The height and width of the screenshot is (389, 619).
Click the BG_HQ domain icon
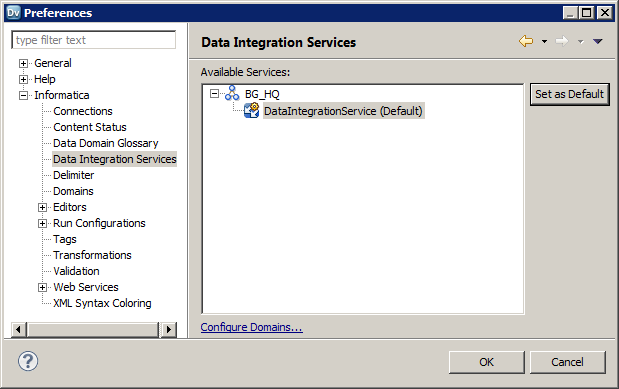(232, 94)
